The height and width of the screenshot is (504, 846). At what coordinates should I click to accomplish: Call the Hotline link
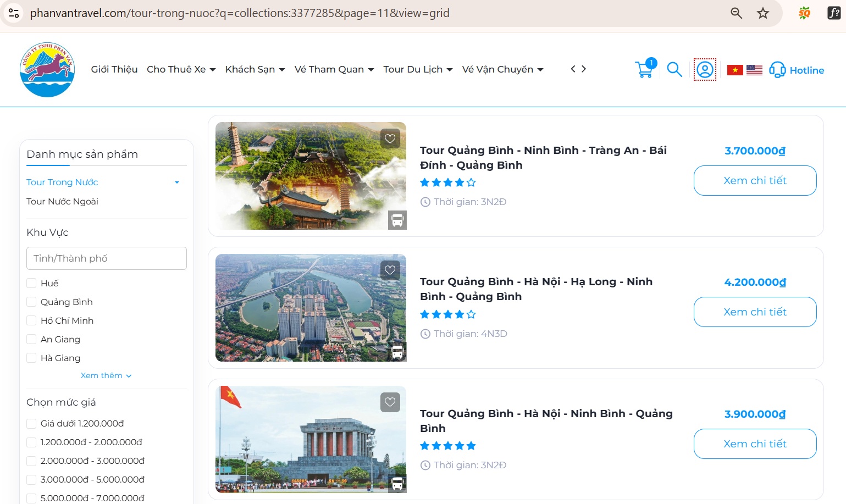tap(806, 70)
